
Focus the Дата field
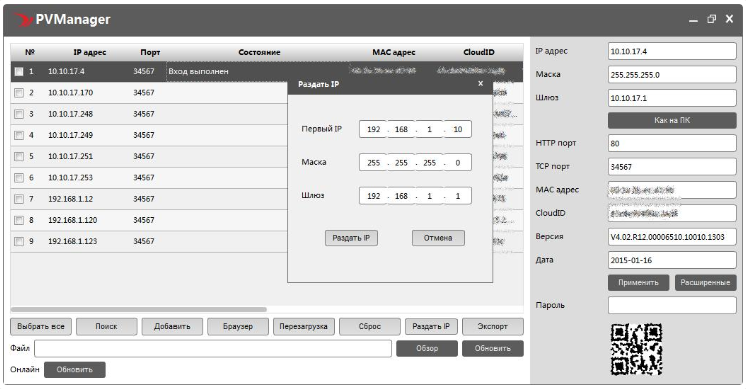click(x=672, y=260)
